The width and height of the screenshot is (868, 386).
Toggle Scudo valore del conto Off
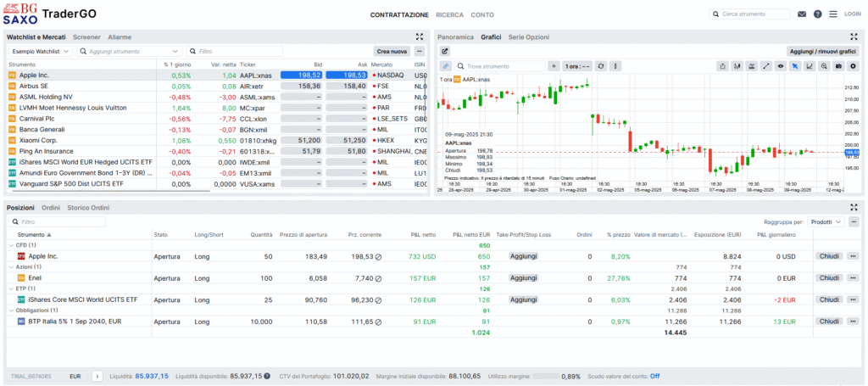point(654,377)
